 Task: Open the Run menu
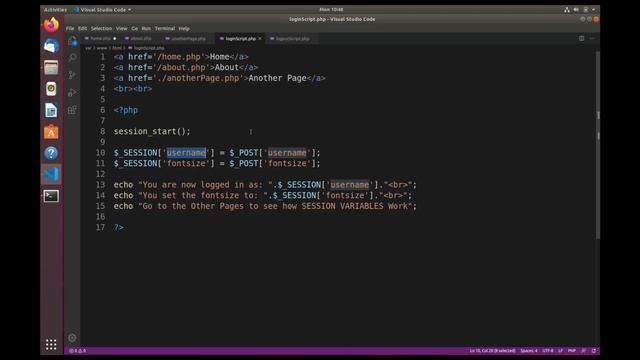pos(146,29)
